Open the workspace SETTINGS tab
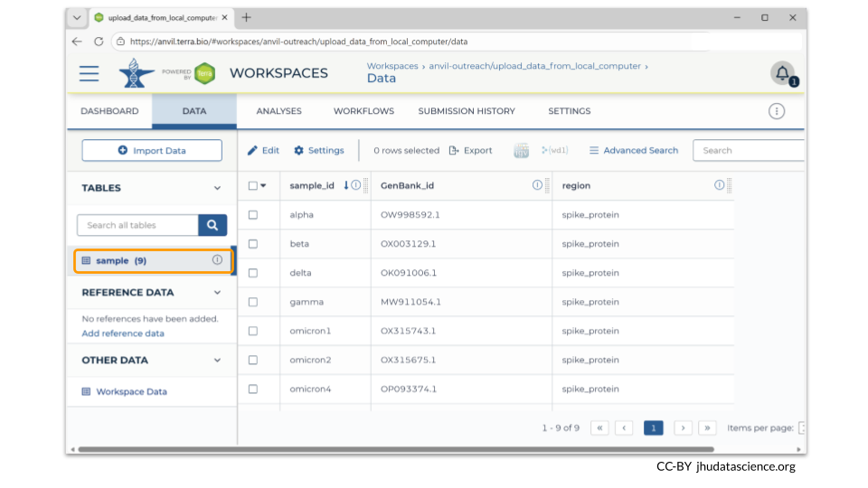The width and height of the screenshot is (868, 488). point(570,111)
